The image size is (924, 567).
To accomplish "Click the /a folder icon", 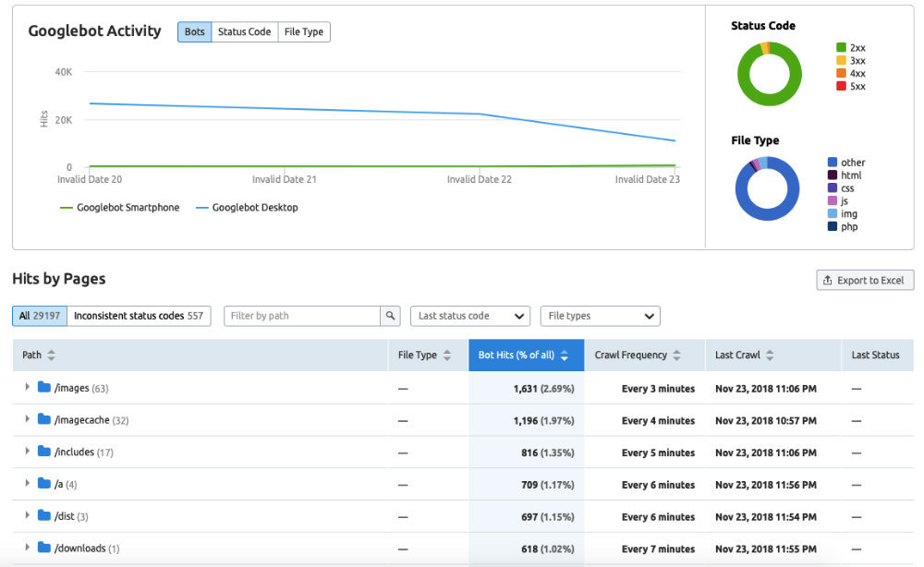I will (44, 483).
